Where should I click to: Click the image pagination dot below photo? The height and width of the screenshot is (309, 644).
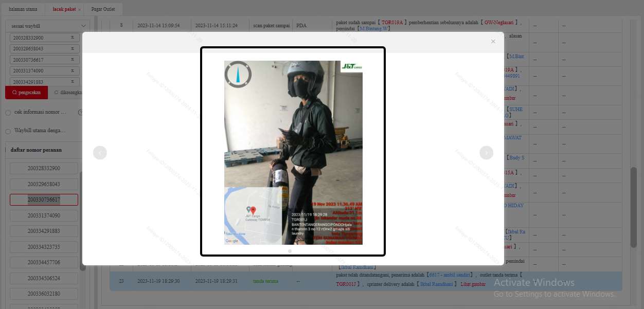click(290, 251)
